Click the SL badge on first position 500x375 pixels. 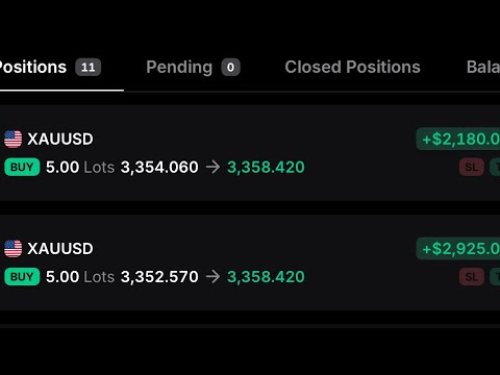pos(471,167)
